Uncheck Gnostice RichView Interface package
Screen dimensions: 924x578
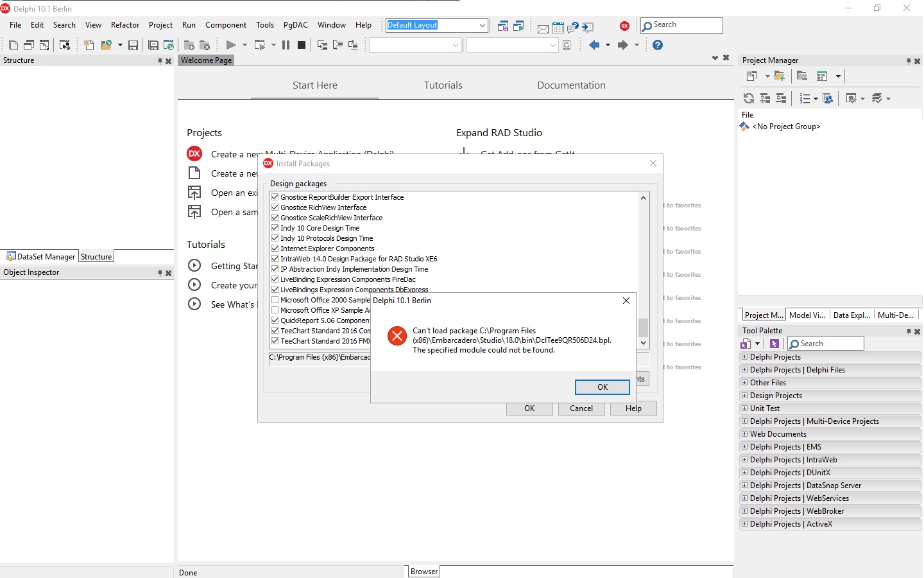click(275, 207)
